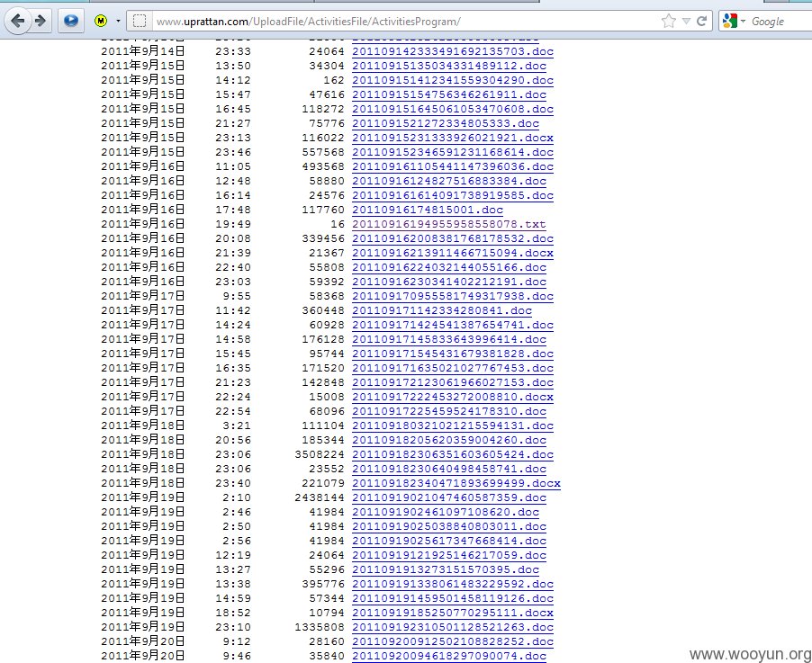Image resolution: width=812 pixels, height=663 pixels.
Task: Open the 24064-byte doc from 12:19
Action: 449,556
